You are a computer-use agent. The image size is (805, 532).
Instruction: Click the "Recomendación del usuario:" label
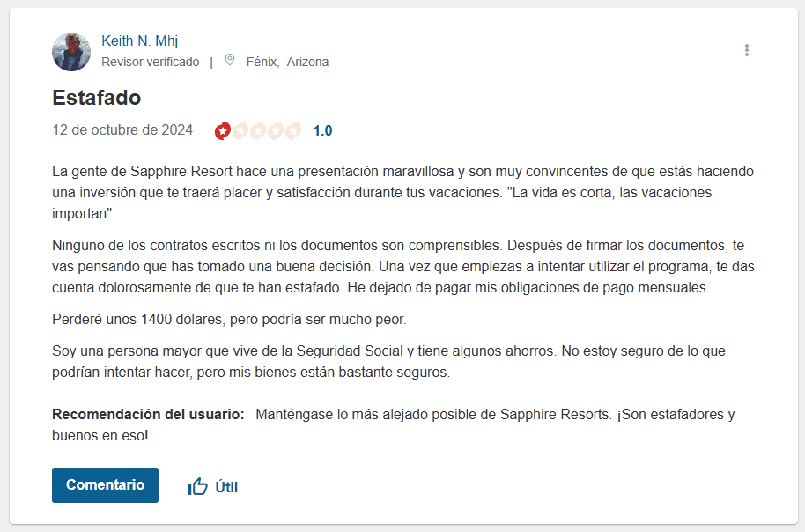(x=148, y=414)
